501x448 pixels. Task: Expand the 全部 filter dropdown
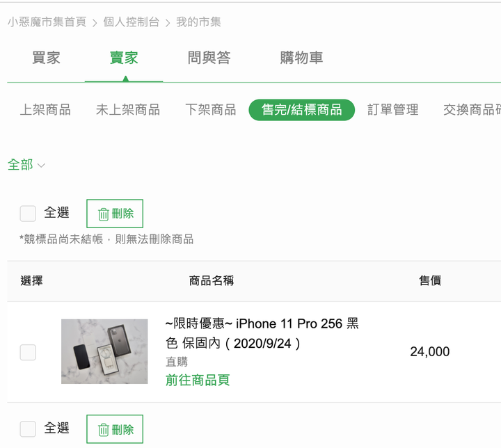point(26,165)
